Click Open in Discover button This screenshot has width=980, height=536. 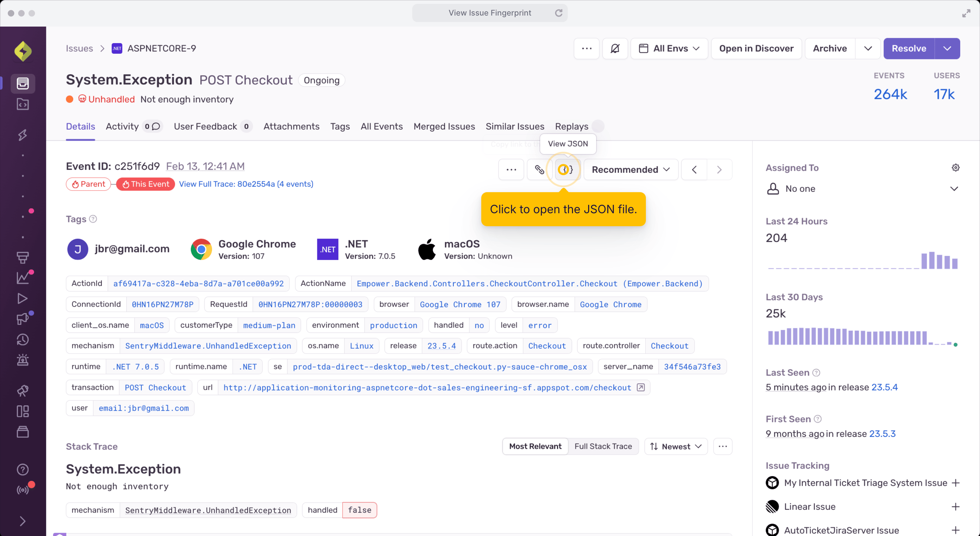tap(756, 48)
